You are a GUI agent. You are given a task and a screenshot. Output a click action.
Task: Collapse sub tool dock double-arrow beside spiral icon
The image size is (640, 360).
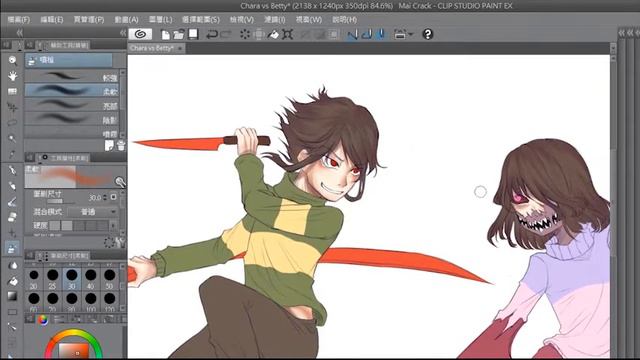click(123, 33)
